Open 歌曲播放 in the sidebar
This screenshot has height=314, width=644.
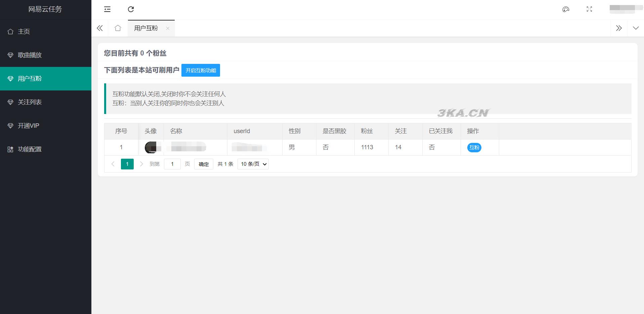coord(30,55)
